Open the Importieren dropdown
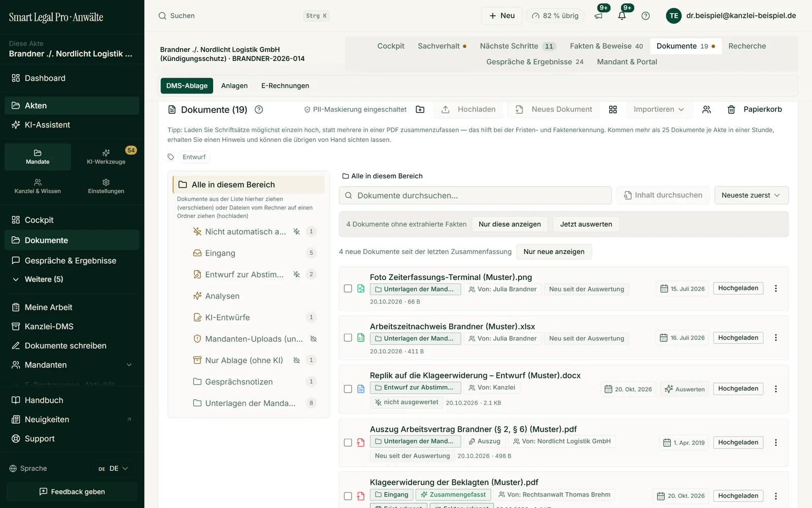Screen dimensions: 812x508 (x=659, y=109)
